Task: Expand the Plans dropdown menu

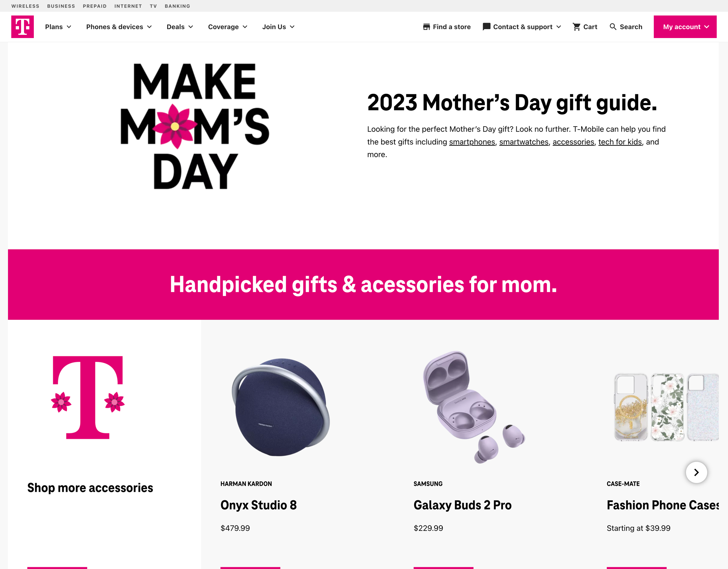Action: tap(58, 27)
